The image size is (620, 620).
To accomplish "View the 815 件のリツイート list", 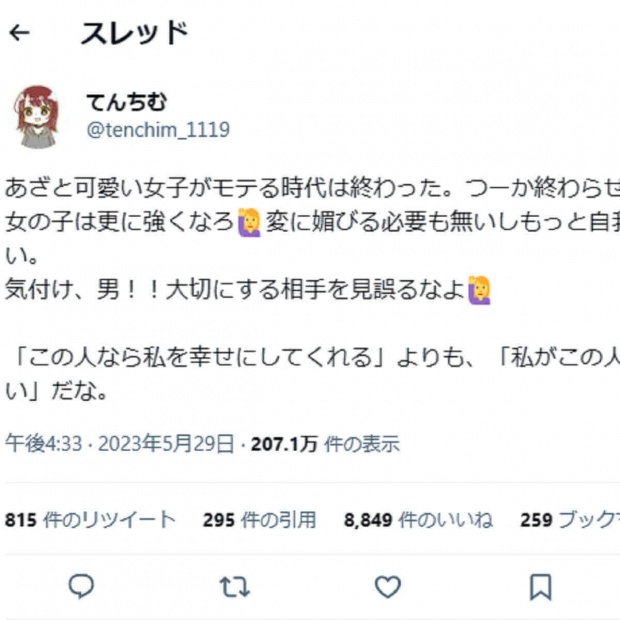I will tap(90, 520).
